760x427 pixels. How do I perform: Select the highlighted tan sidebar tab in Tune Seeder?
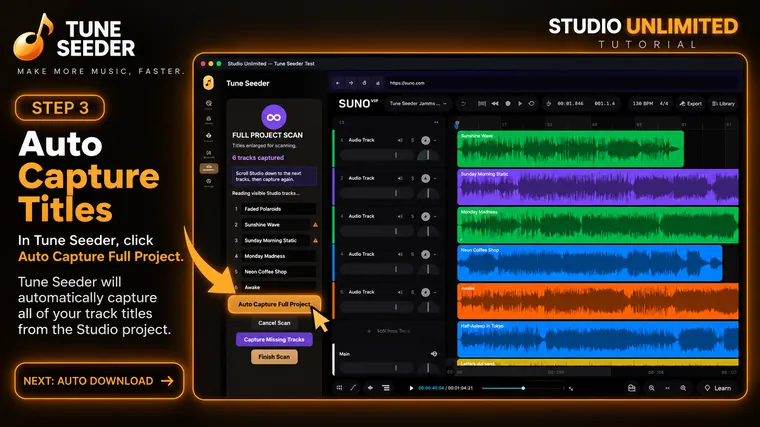[209, 168]
